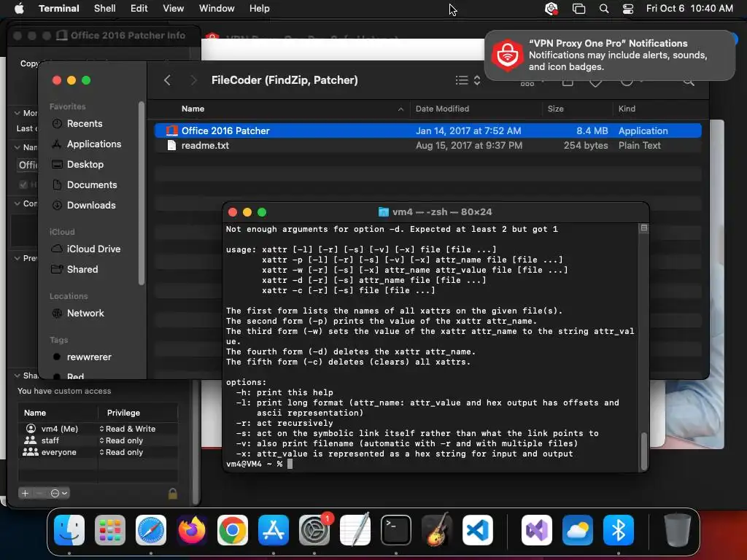The height and width of the screenshot is (560, 747).
Task: Open the Help menu
Action: pyautogui.click(x=259, y=9)
